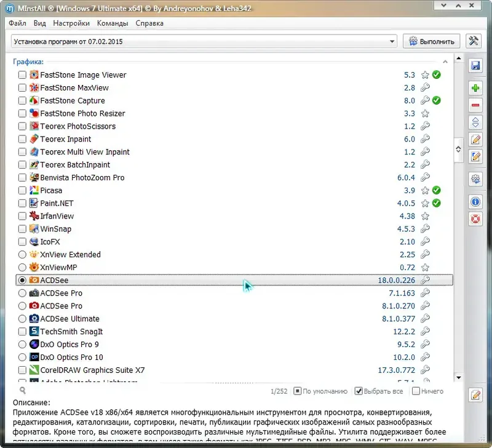Screen dimensions: 492x448
Task: Click the scrollbar up arrow
Action: coord(459,58)
